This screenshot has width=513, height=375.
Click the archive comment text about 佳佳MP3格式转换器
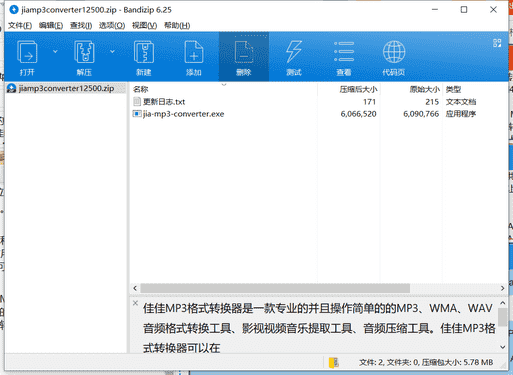pyautogui.click(x=319, y=328)
